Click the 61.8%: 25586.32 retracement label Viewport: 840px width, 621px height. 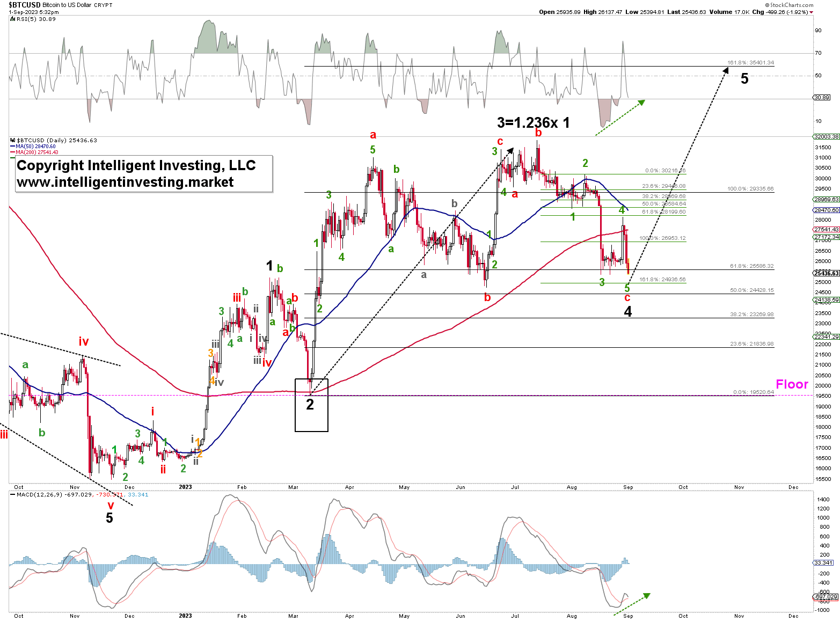tap(752, 266)
